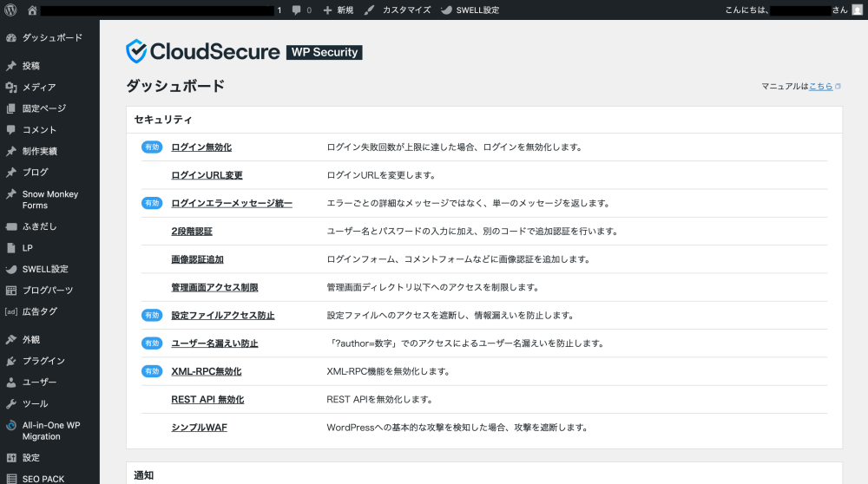
Task: Open the 2段階認証 setting
Action: pos(192,232)
